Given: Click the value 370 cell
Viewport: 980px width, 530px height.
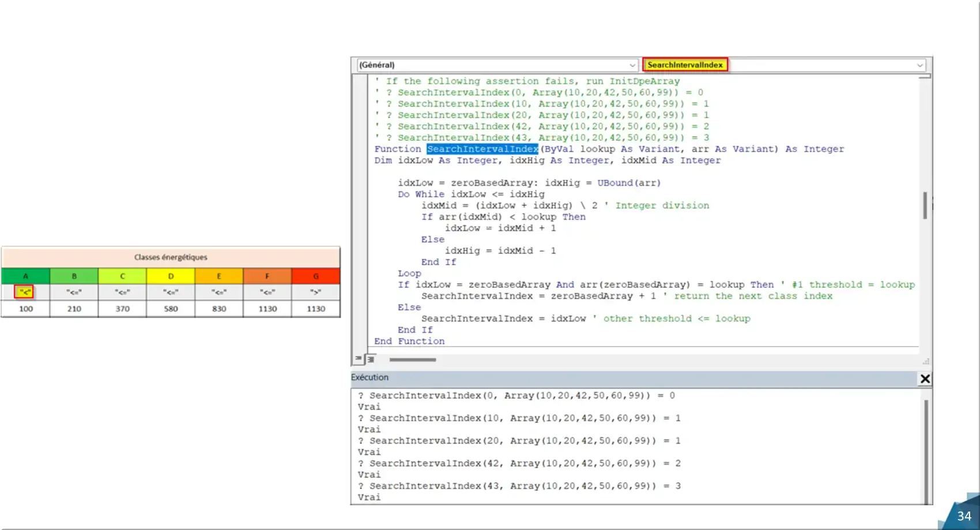Looking at the screenshot, I should [x=122, y=309].
